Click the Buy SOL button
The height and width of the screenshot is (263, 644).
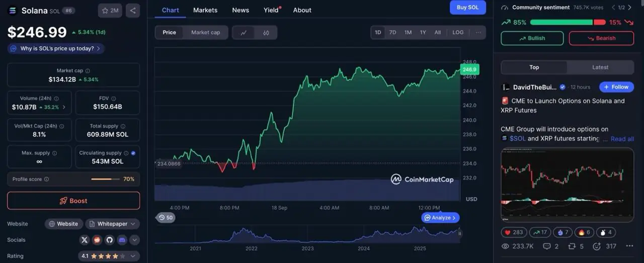[x=468, y=8]
